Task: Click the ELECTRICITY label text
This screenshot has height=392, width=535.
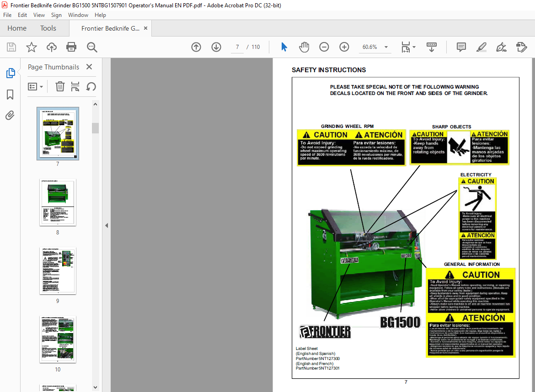Action: pos(476,175)
